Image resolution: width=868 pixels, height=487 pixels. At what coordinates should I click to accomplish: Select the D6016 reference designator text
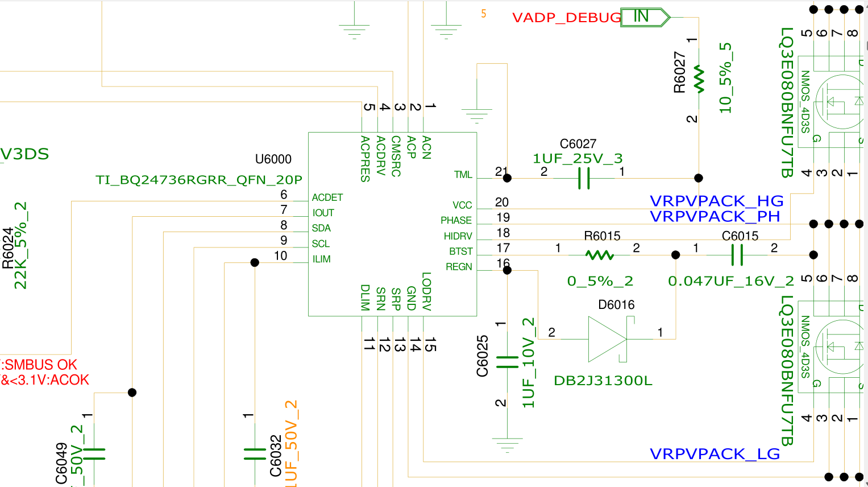click(x=616, y=305)
